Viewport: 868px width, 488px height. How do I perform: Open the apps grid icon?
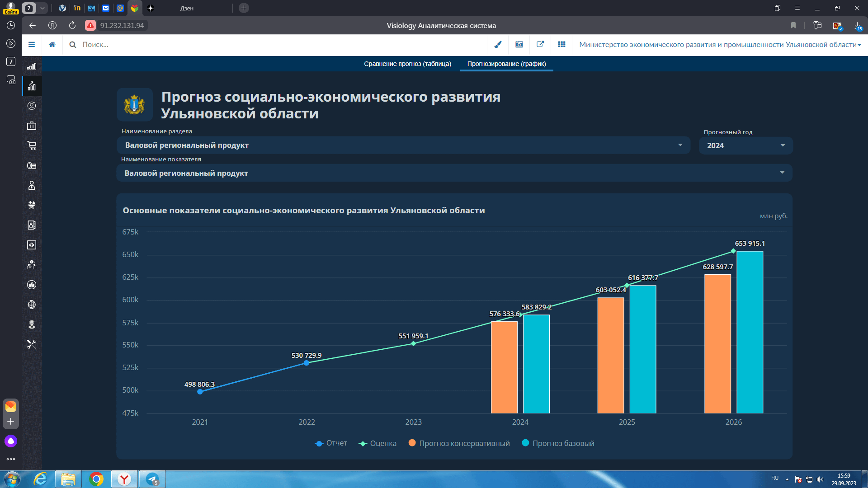(561, 44)
